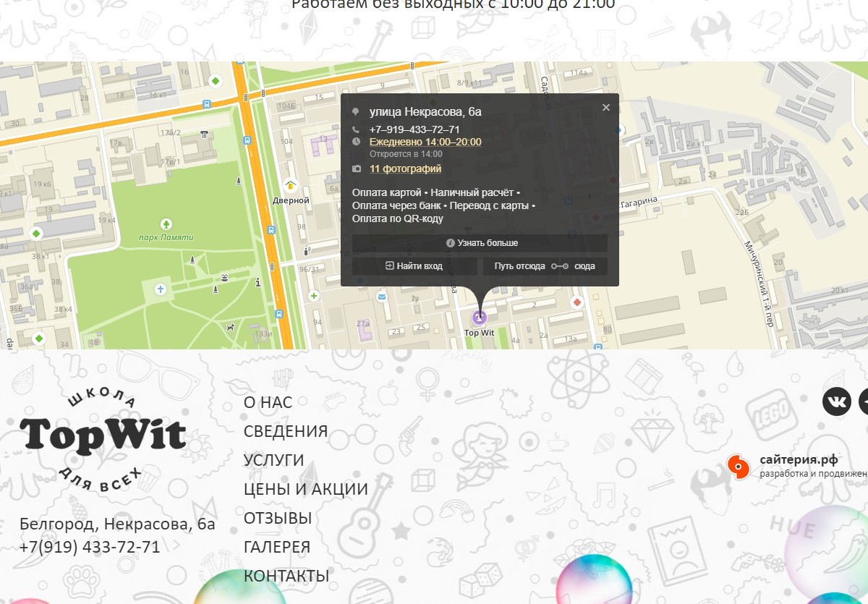Click the Top Wit purple map marker
Image resolution: width=868 pixels, height=604 pixels.
[479, 317]
